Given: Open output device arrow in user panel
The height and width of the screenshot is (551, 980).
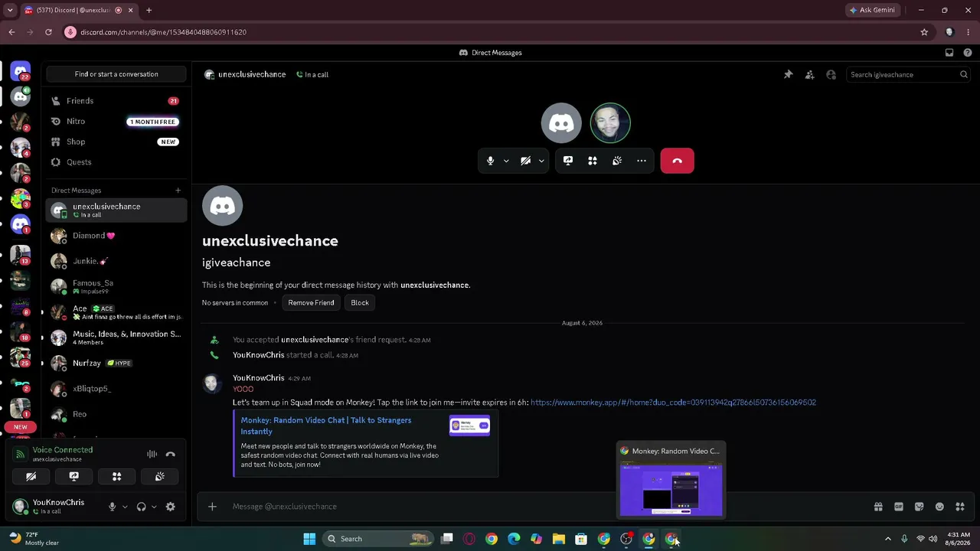Looking at the screenshot, I should coord(154,507).
